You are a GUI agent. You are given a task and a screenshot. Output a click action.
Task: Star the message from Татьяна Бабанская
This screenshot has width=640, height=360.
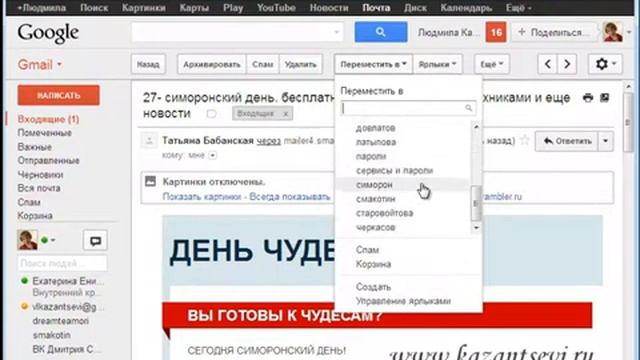pos(524,141)
